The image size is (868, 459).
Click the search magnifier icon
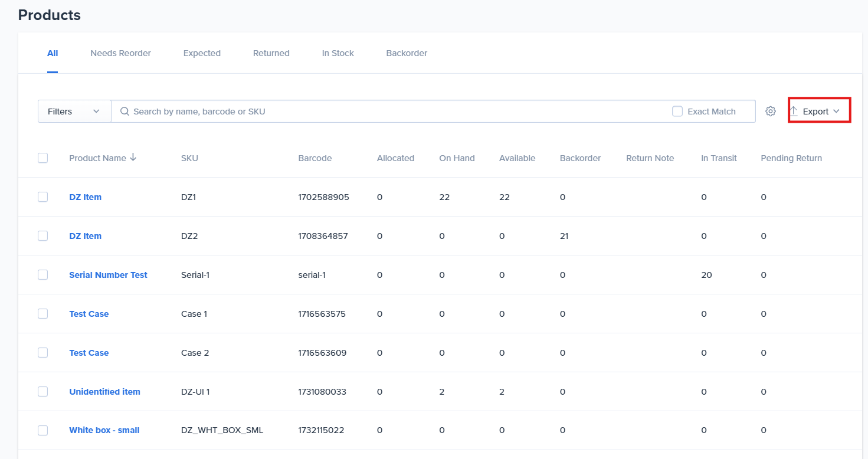125,111
